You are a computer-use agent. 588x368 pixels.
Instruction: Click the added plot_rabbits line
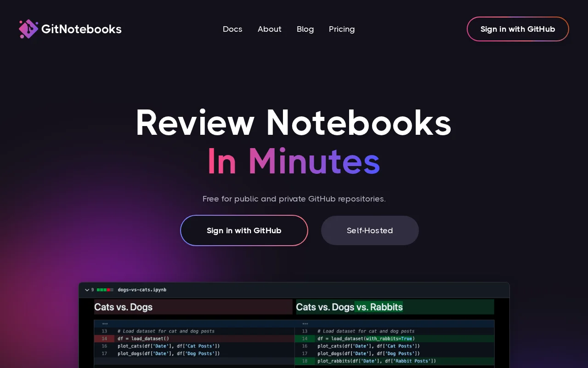(377, 361)
